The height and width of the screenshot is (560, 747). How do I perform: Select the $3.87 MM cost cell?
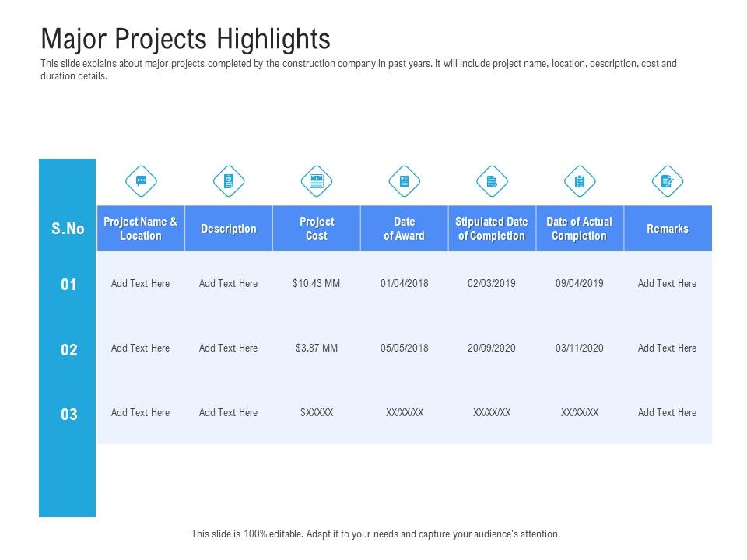pyautogui.click(x=317, y=348)
